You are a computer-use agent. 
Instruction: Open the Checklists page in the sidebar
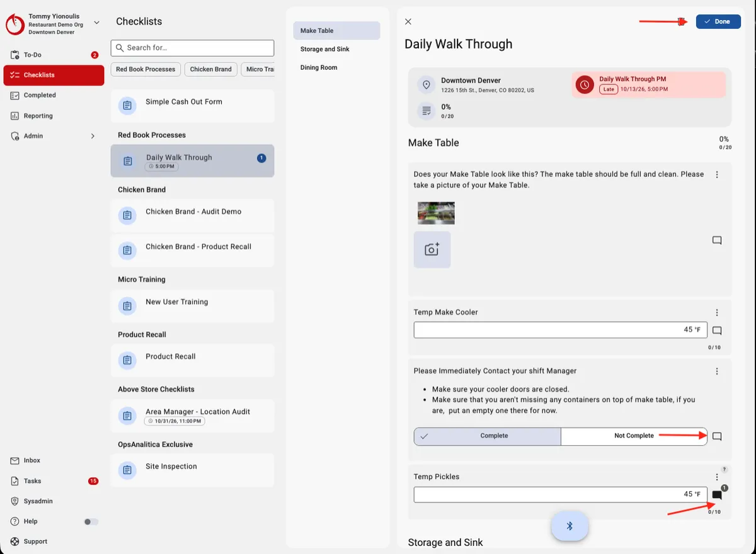(54, 75)
